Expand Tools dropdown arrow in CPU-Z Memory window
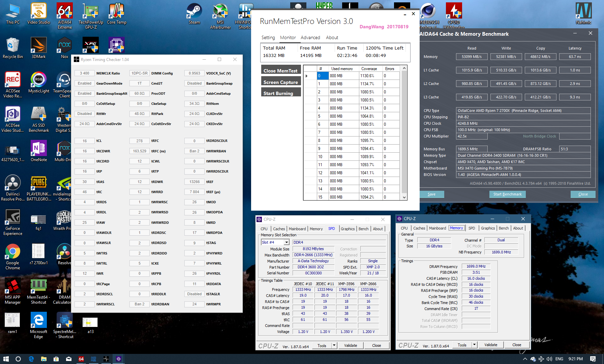 pos(474,345)
